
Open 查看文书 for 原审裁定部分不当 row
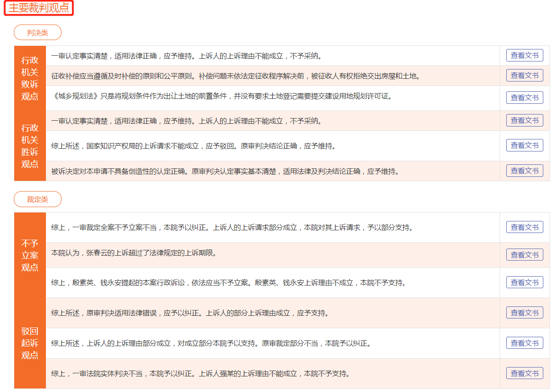[x=525, y=343]
